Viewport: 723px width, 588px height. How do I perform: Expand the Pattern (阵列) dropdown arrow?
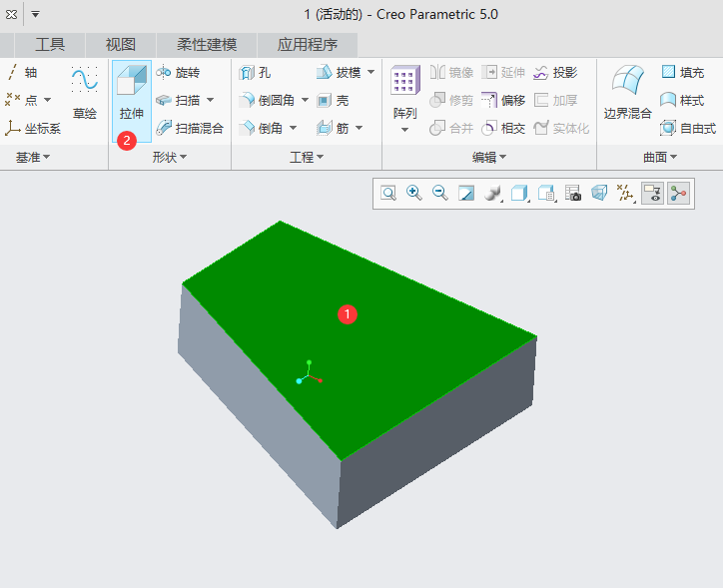(404, 130)
